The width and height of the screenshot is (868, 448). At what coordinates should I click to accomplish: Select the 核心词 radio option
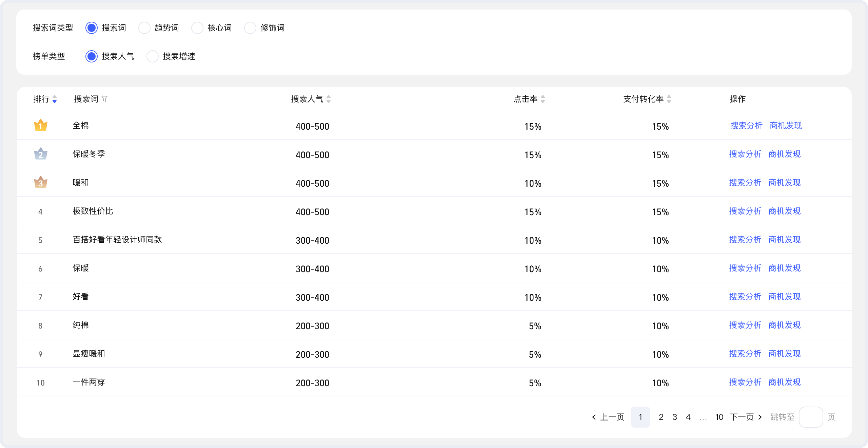tap(197, 28)
